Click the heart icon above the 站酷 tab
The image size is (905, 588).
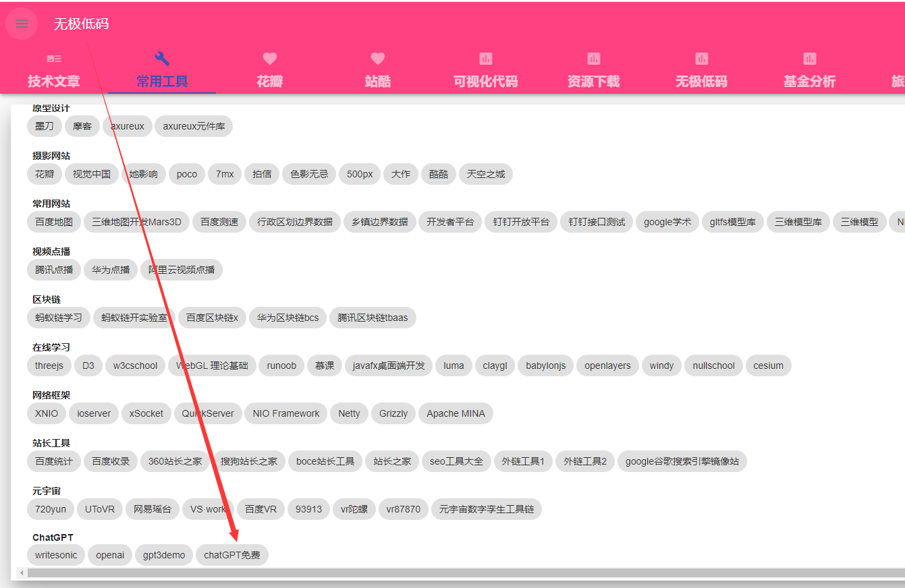pyautogui.click(x=378, y=59)
